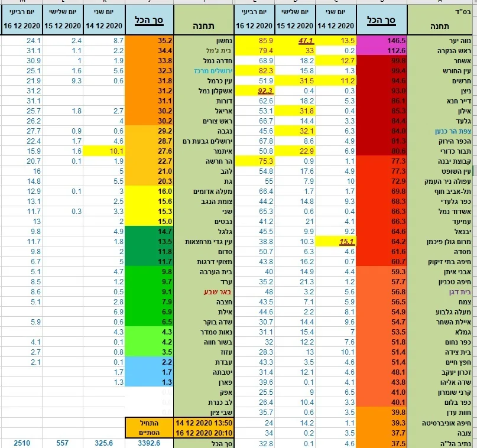Viewport: 477px width, 448px height.
Task: Select the blue צפת הר כנען cell
Action: (x=440, y=130)
